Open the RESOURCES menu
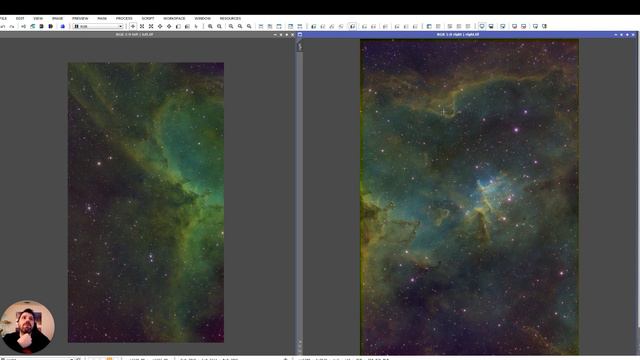640x360 pixels. click(x=230, y=18)
